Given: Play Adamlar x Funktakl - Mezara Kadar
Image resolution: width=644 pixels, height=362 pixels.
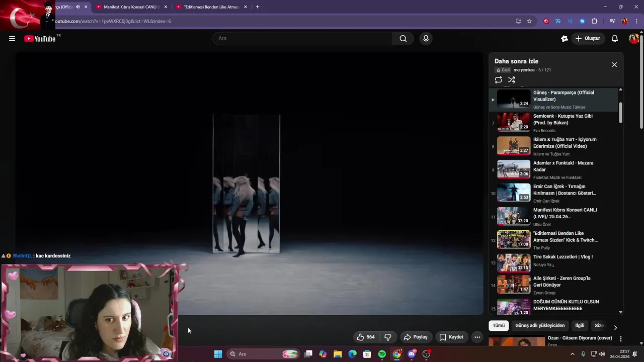Looking at the screenshot, I should [553, 170].
